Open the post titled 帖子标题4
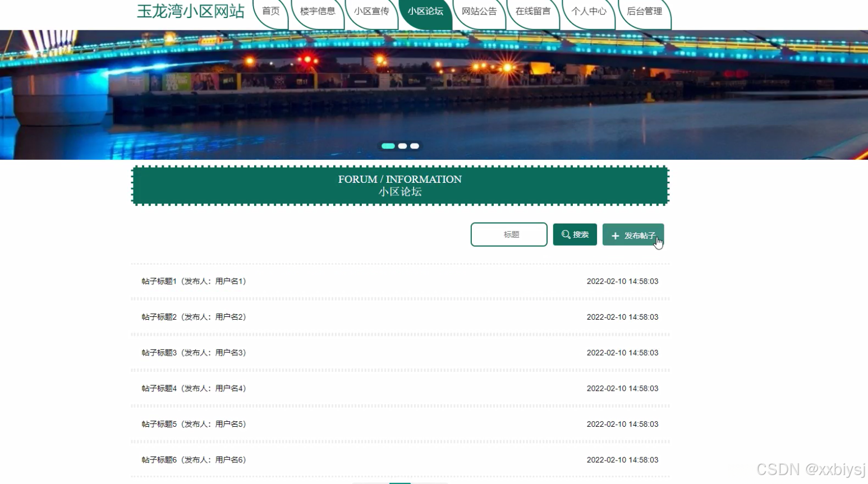 pyautogui.click(x=193, y=388)
